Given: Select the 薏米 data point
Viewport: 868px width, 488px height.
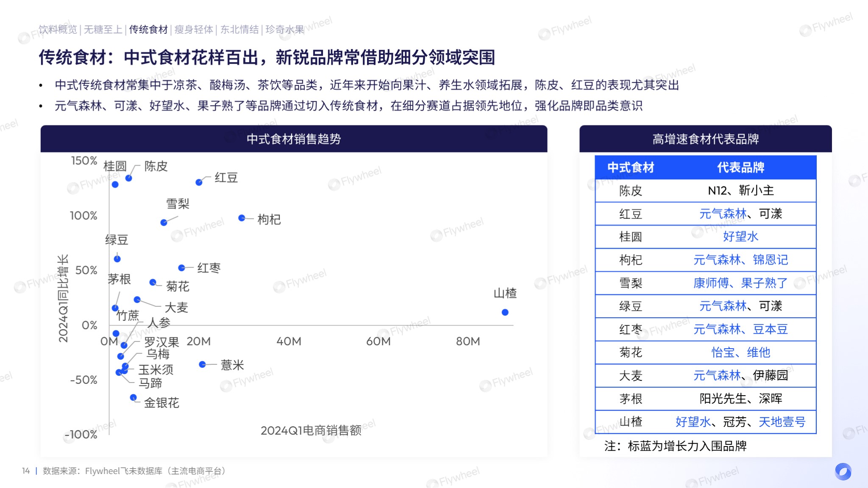Looking at the screenshot, I should pyautogui.click(x=203, y=364).
